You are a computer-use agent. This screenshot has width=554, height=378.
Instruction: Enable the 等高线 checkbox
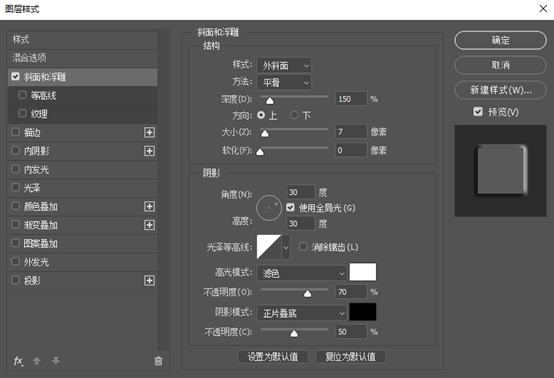(23, 95)
